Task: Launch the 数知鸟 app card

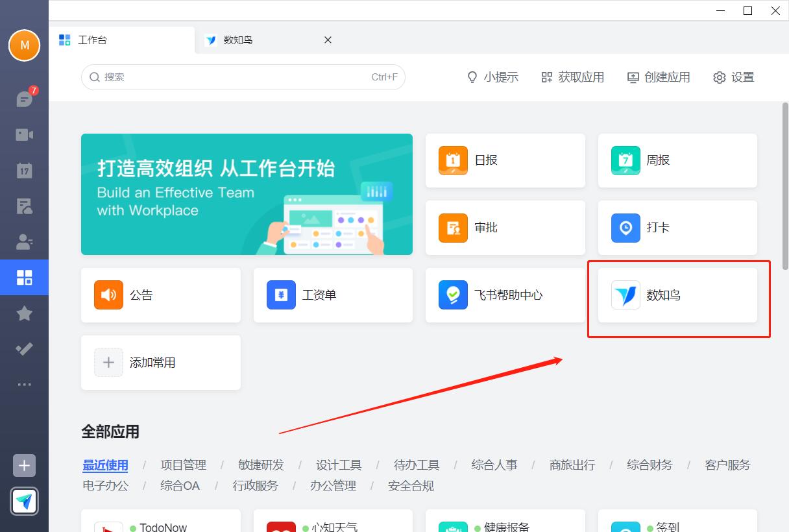Action: 677,295
